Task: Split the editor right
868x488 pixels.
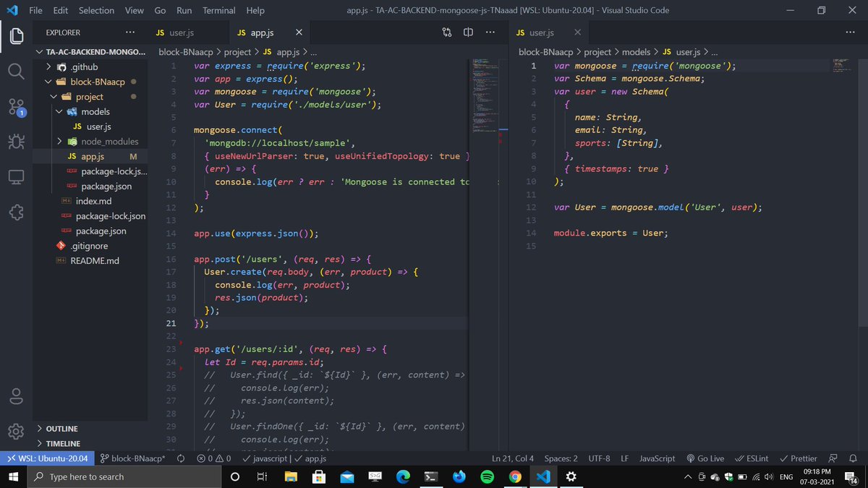Action: coord(468,33)
